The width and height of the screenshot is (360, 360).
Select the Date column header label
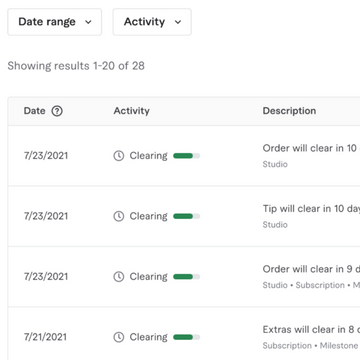point(34,111)
